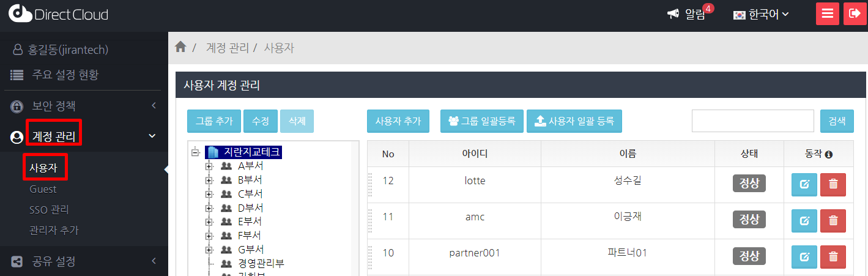Open the 한국어 language dropdown
The image size is (868, 276).
pos(761,14)
